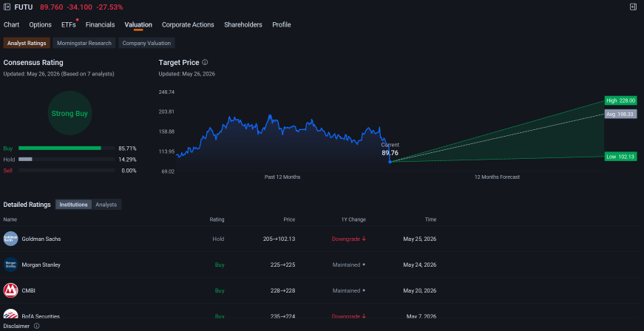Image resolution: width=644 pixels, height=331 pixels.
Task: Click the Hold 14.29% value
Action: 127,159
